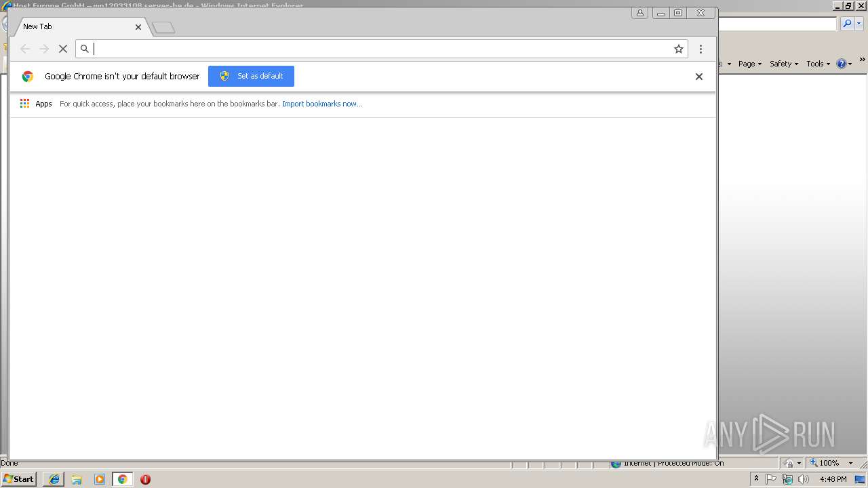This screenshot has width=868, height=488.
Task: Click the Chrome back arrow
Action: pyautogui.click(x=25, y=49)
